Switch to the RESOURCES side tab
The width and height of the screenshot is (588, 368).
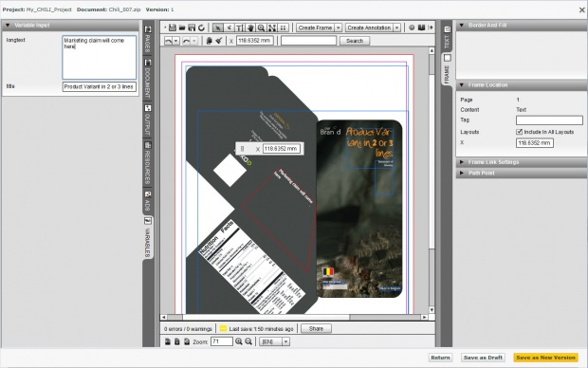tap(148, 162)
